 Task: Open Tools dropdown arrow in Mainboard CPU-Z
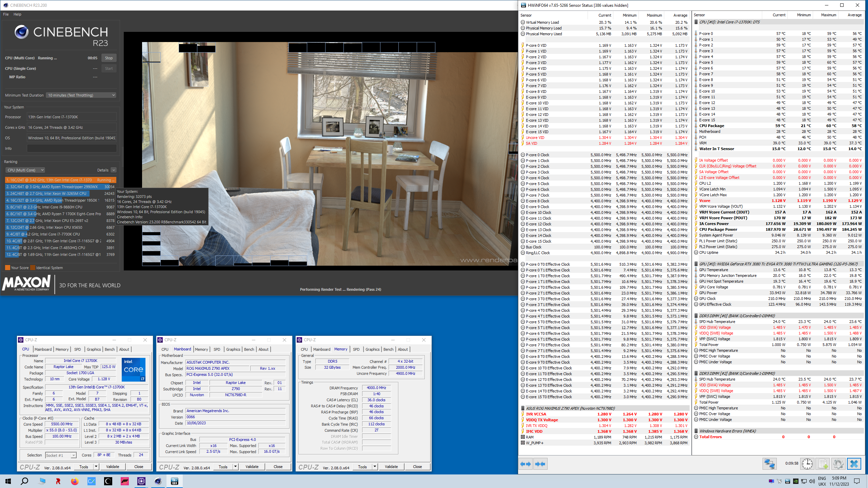[236, 467]
